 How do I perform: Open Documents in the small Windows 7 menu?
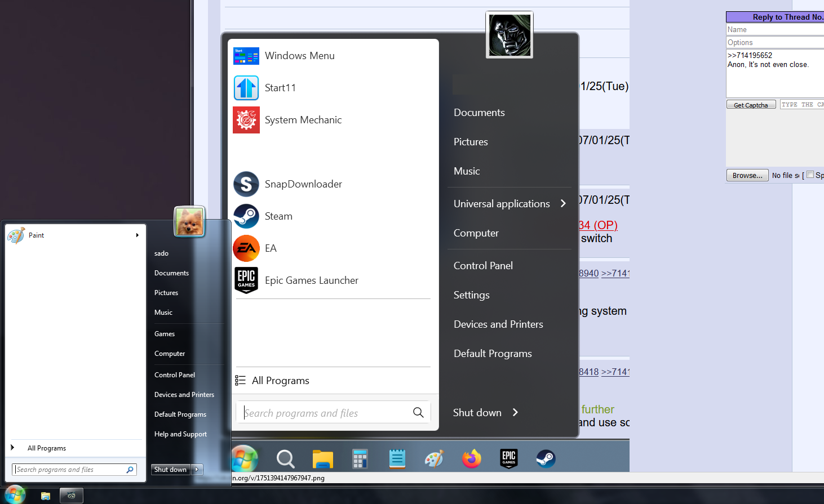[171, 273]
